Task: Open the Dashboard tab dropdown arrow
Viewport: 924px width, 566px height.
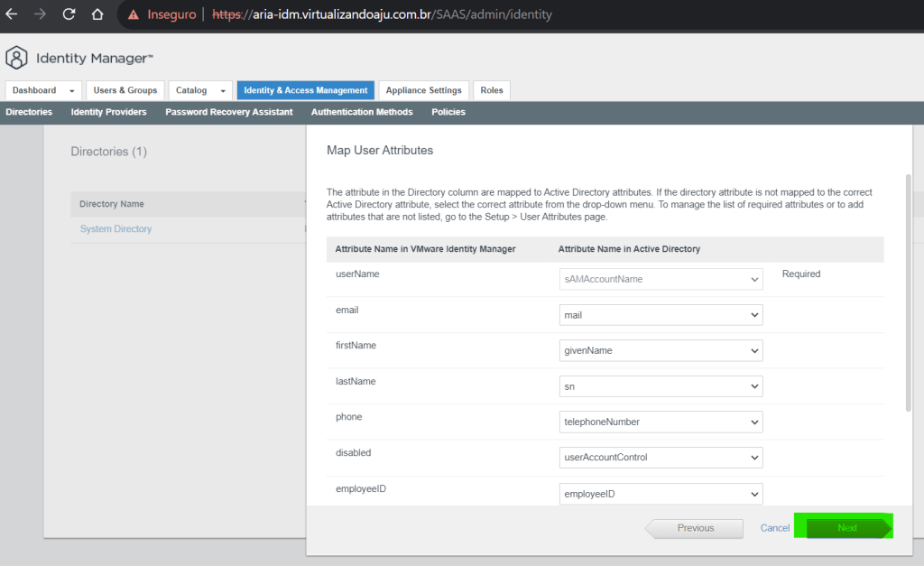Action: click(71, 91)
